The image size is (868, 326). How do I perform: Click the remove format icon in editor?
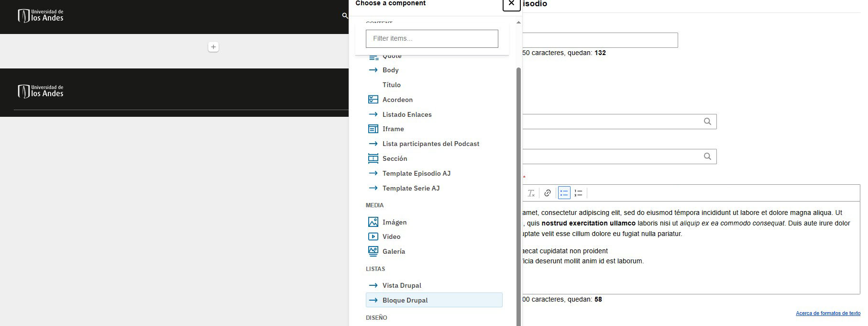(531, 193)
